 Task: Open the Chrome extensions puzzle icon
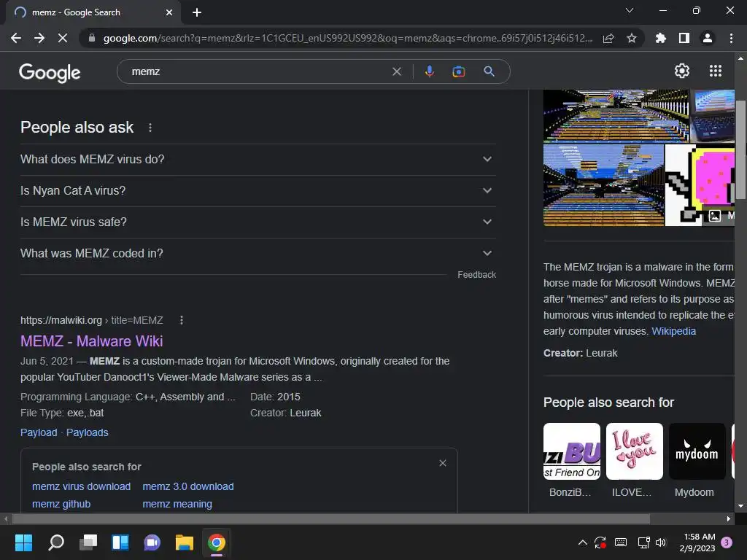(661, 38)
